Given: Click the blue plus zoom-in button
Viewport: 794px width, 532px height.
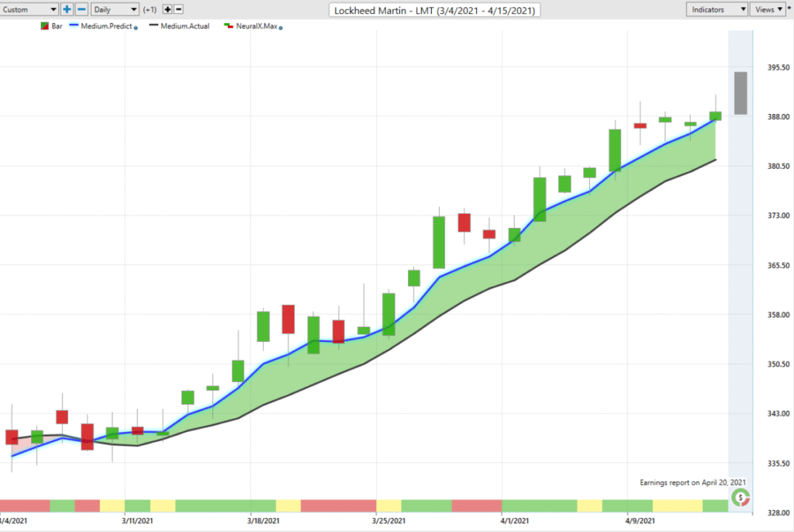Looking at the screenshot, I should click(67, 9).
